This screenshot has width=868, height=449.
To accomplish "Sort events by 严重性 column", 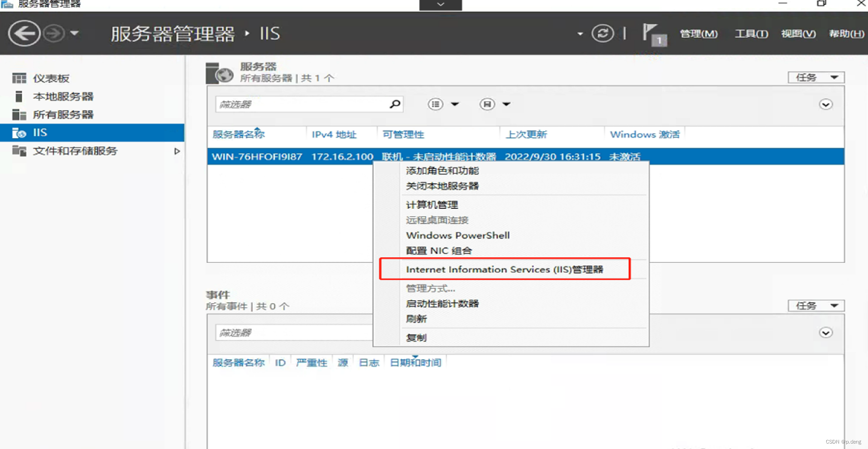I will [312, 363].
